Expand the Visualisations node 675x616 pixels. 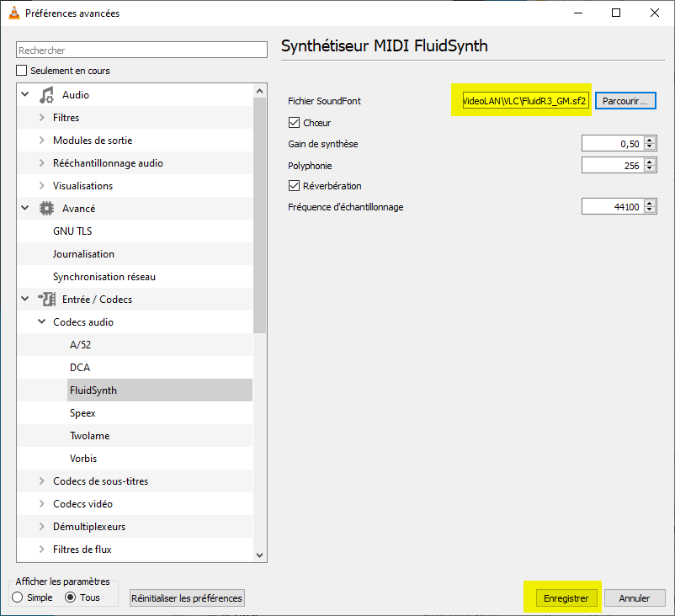[x=42, y=185]
